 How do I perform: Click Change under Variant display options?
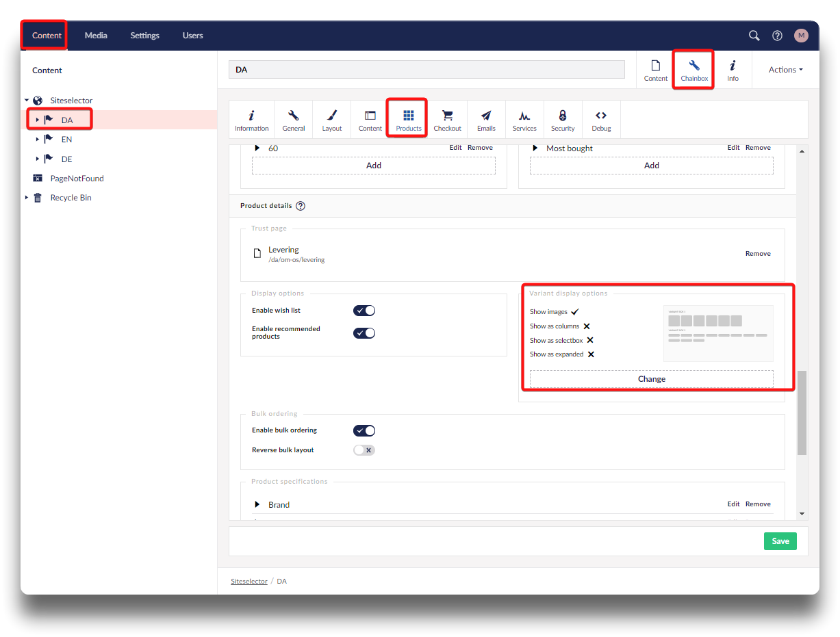pos(651,379)
